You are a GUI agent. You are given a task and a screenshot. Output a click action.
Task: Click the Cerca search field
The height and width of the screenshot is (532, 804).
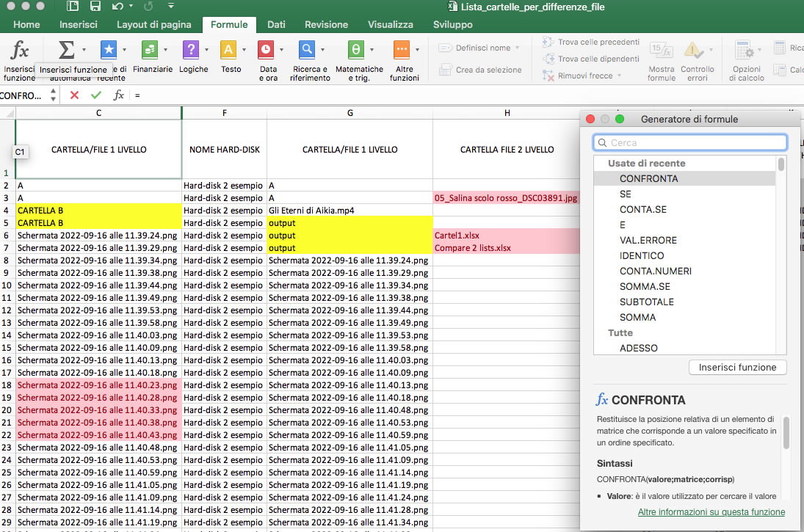point(690,142)
